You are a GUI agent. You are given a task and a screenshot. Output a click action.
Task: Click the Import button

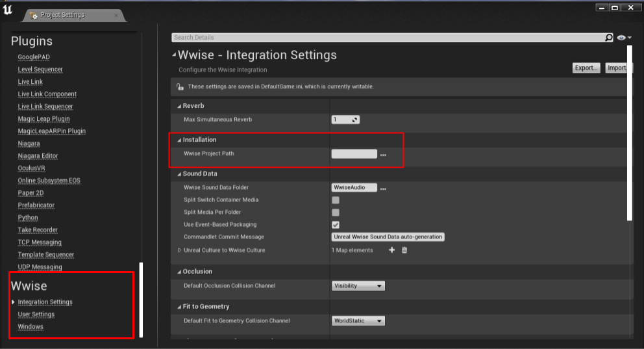point(617,68)
